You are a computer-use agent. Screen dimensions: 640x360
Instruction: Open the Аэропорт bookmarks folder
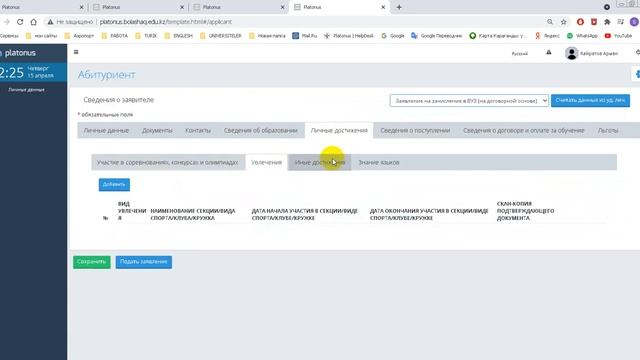click(79, 36)
